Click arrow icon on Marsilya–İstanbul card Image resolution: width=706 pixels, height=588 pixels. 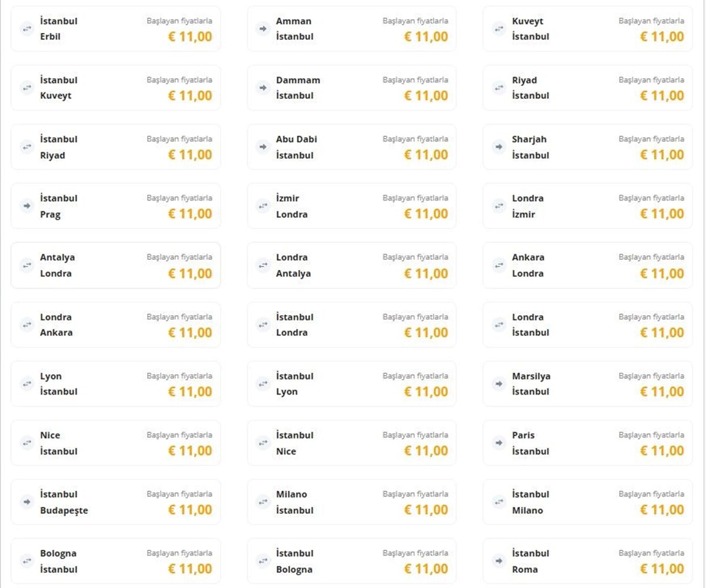(x=499, y=383)
